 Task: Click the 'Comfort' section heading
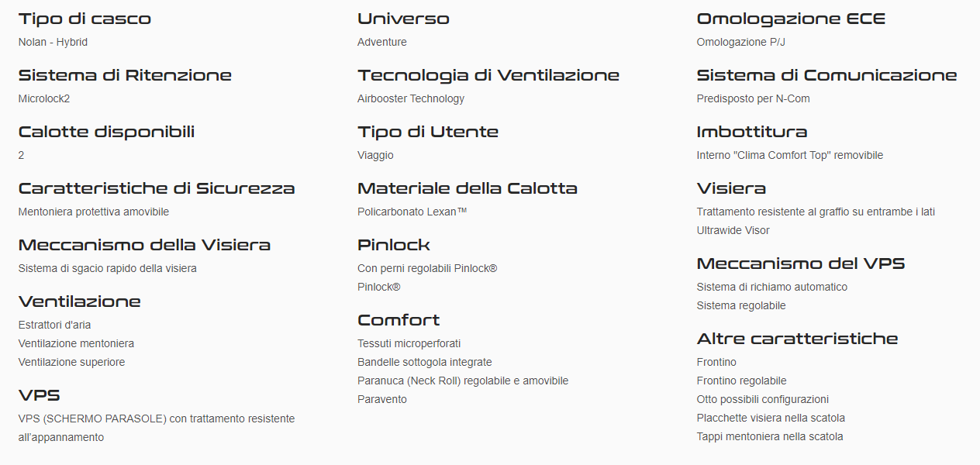399,320
